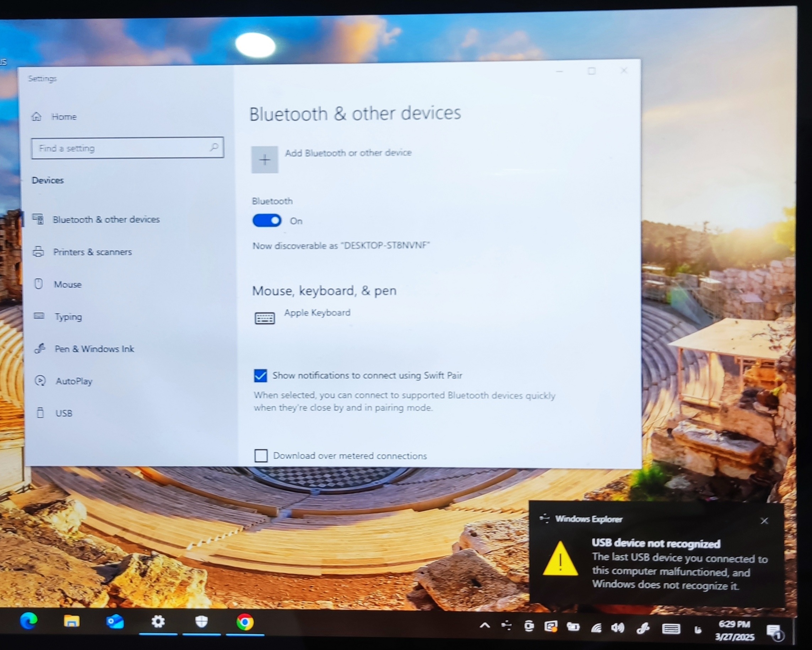The height and width of the screenshot is (650, 812).
Task: Check Download over metered connections
Action: 261,456
